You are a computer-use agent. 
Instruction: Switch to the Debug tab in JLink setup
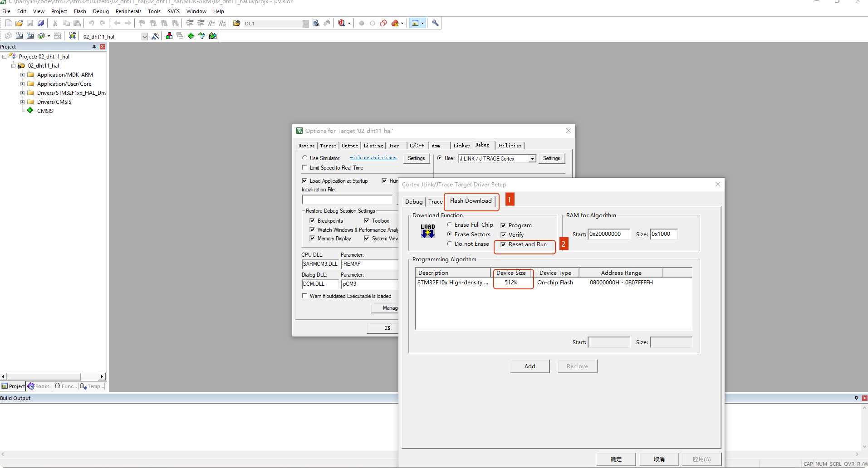tap(414, 202)
